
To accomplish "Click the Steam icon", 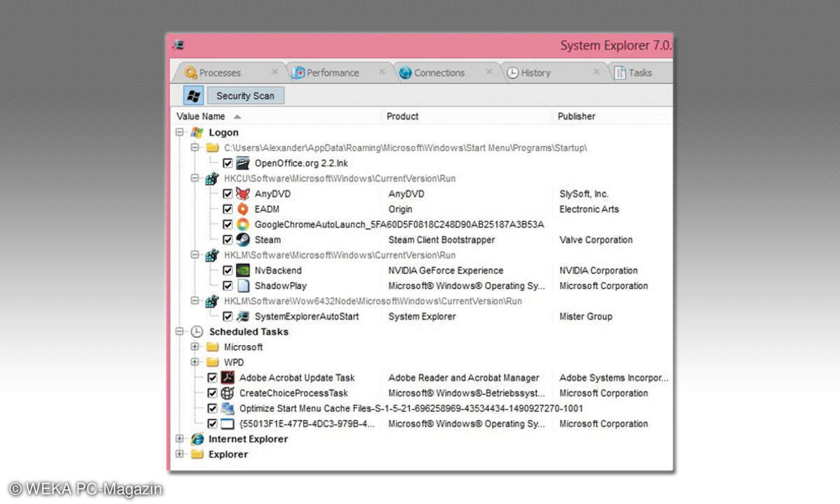I will tap(243, 240).
